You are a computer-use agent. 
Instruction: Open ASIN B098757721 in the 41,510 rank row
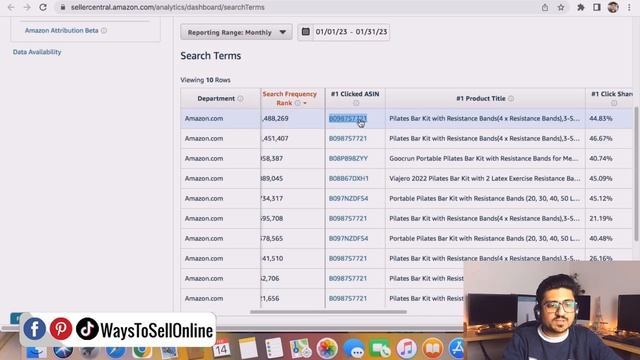[348, 258]
